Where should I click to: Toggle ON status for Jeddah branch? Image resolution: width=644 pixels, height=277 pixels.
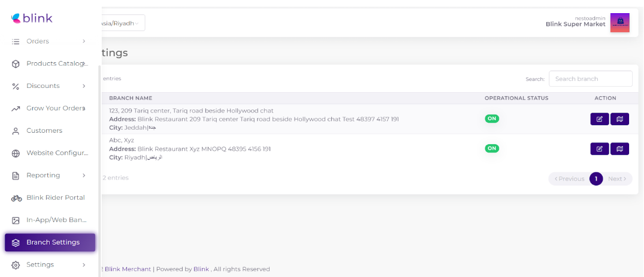(x=491, y=118)
